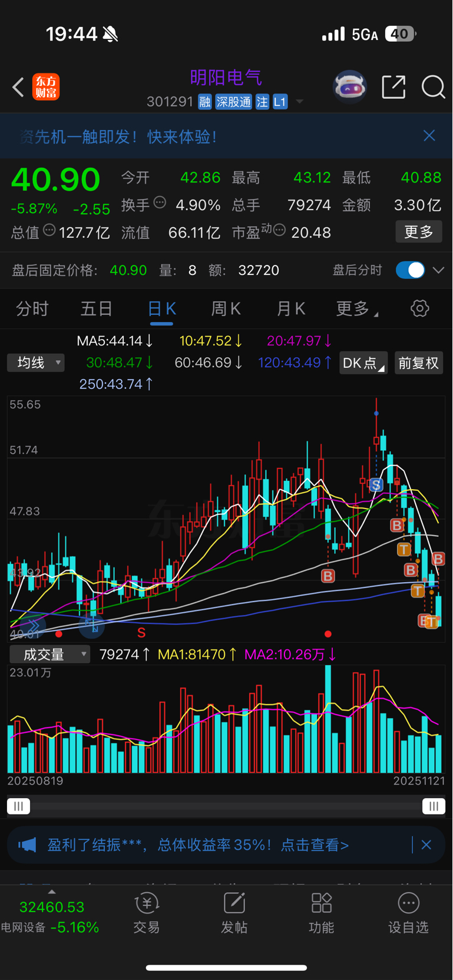
Task: Tap the 盘后固定价格 40.90 value
Action: pyautogui.click(x=128, y=270)
